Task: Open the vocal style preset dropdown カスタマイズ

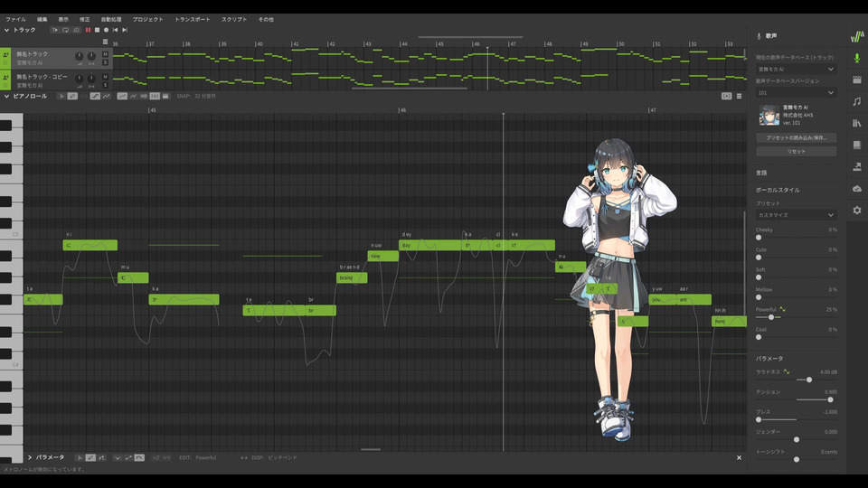Action: coord(796,215)
